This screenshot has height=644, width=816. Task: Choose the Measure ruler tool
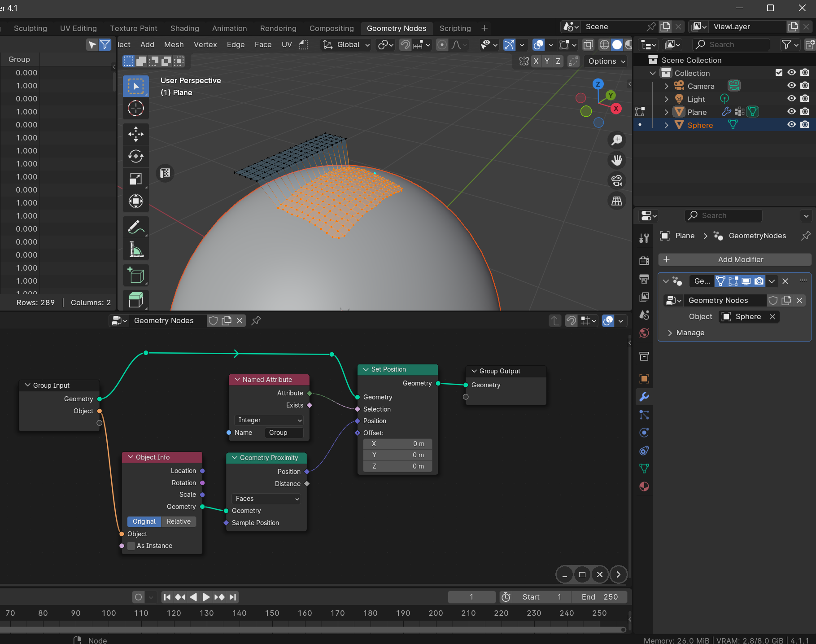[x=136, y=250]
